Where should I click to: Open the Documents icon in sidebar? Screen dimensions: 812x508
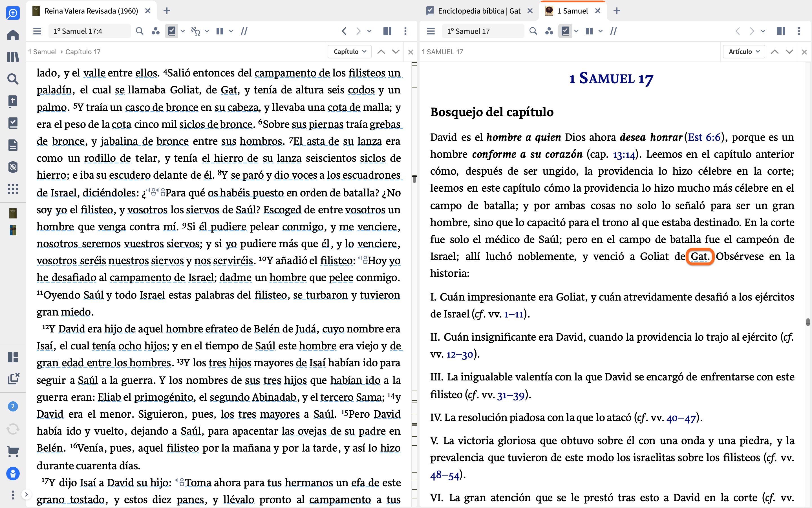13,145
